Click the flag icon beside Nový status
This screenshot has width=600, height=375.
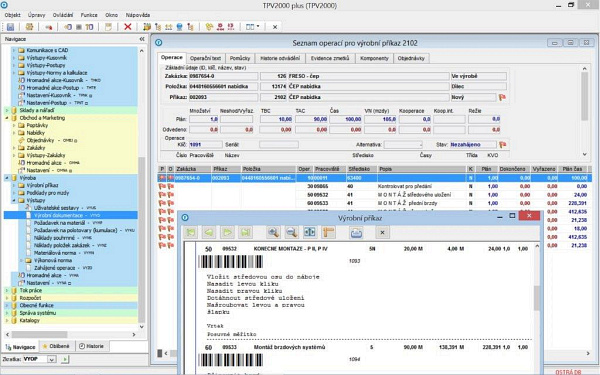pos(502,97)
